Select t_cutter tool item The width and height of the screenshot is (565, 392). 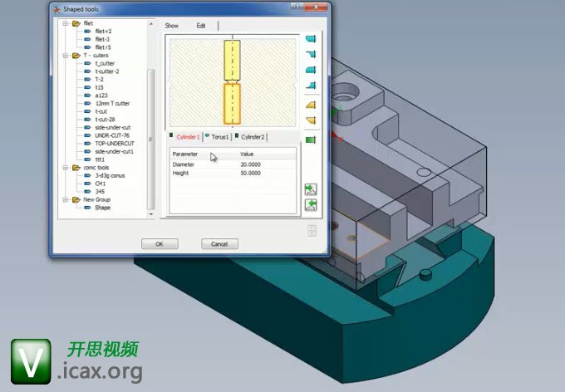(105, 63)
